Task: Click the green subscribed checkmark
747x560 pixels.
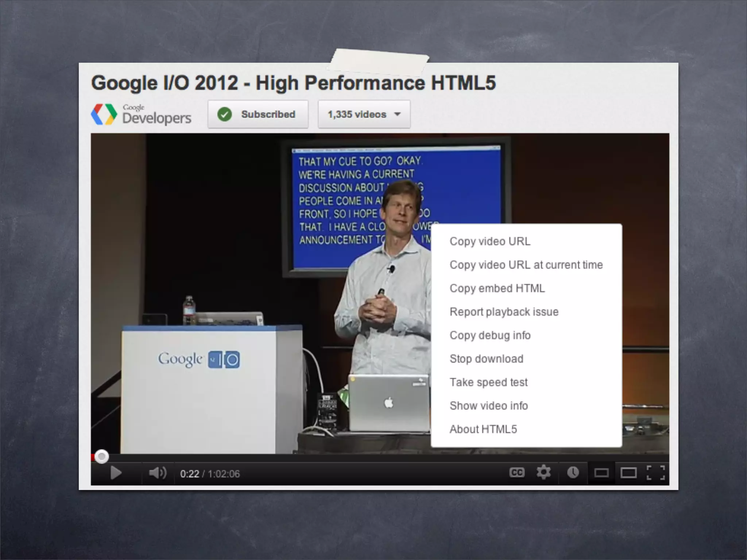Action: (225, 114)
